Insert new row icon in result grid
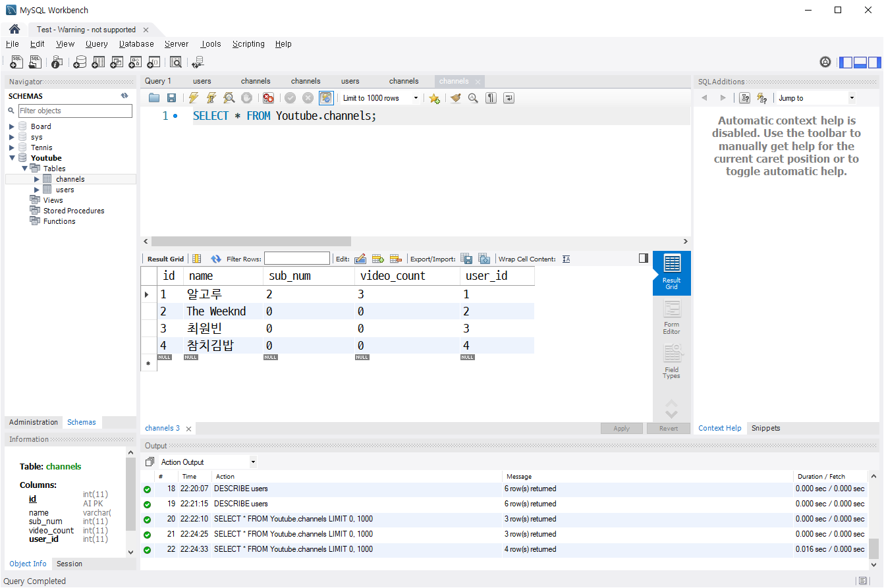 point(378,259)
